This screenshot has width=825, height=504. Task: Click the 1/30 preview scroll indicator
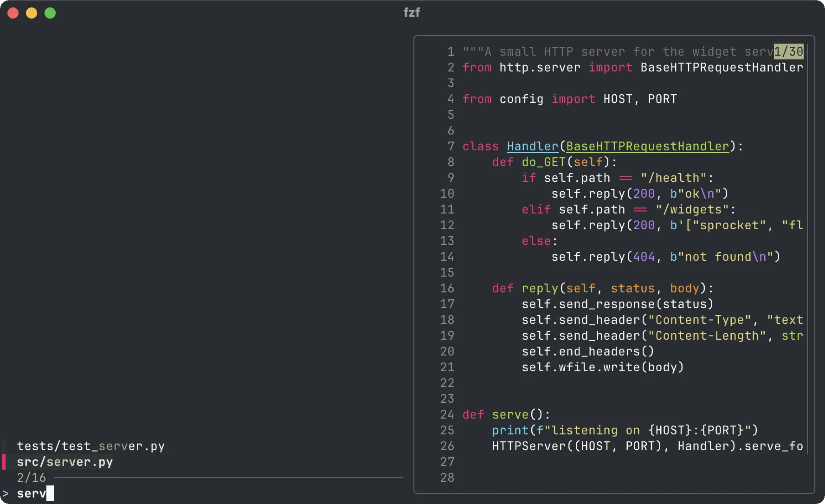pos(788,52)
